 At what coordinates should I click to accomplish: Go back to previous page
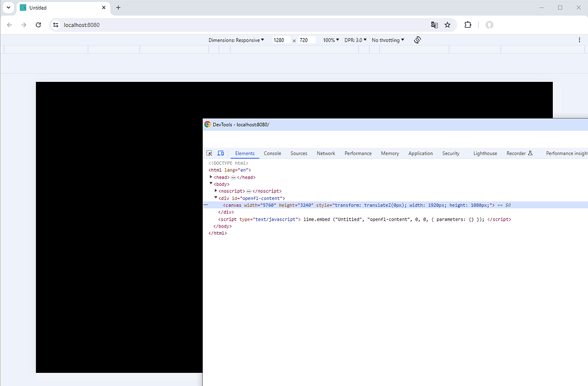pos(10,25)
